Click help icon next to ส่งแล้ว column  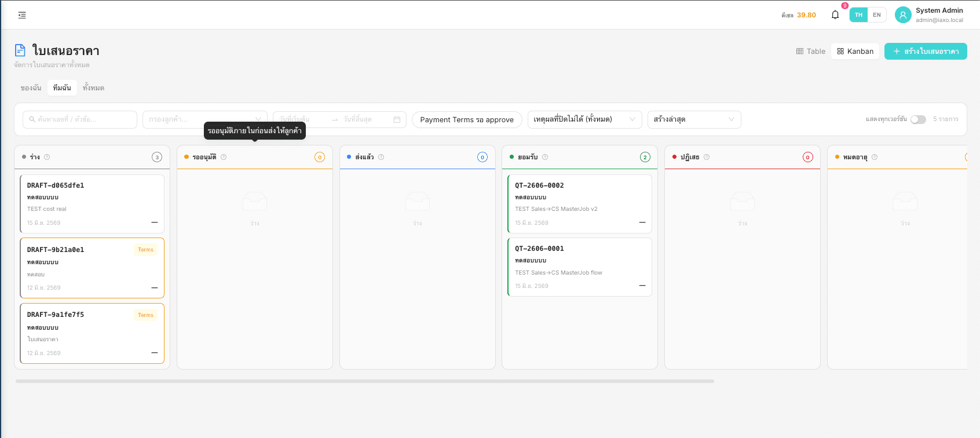pos(381,157)
